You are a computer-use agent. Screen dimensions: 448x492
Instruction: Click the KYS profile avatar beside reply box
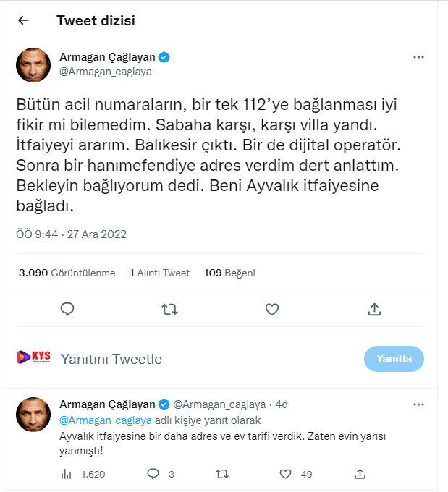click(33, 357)
